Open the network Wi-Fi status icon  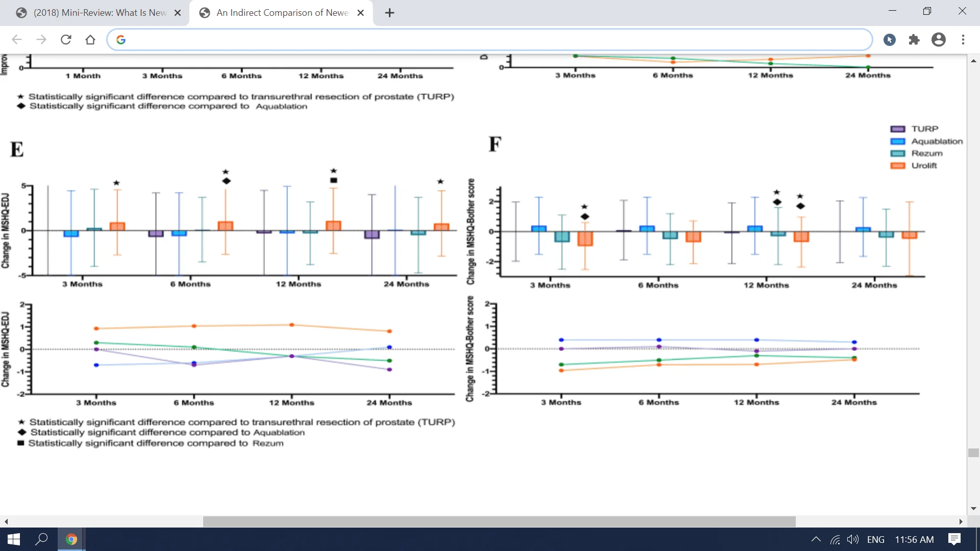coord(835,539)
